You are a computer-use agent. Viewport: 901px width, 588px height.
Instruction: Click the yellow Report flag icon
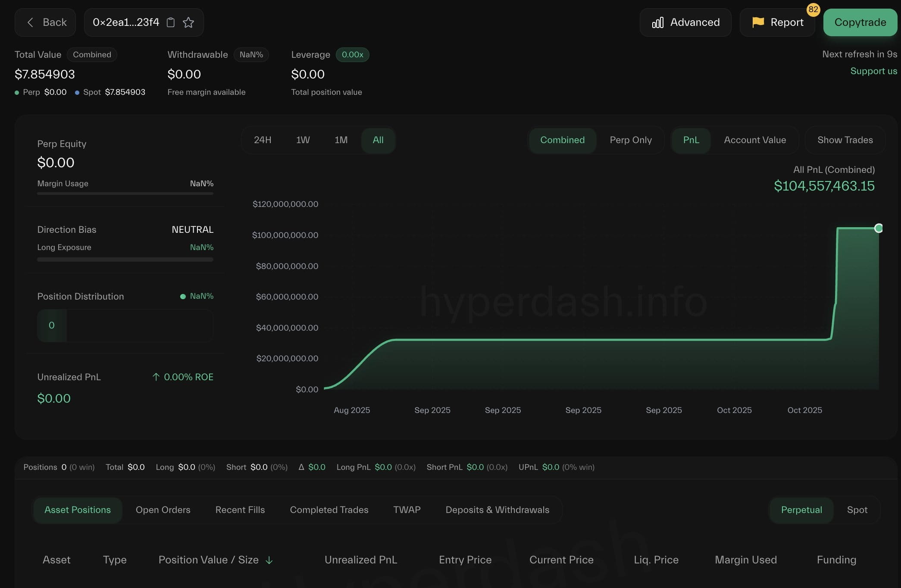click(758, 22)
